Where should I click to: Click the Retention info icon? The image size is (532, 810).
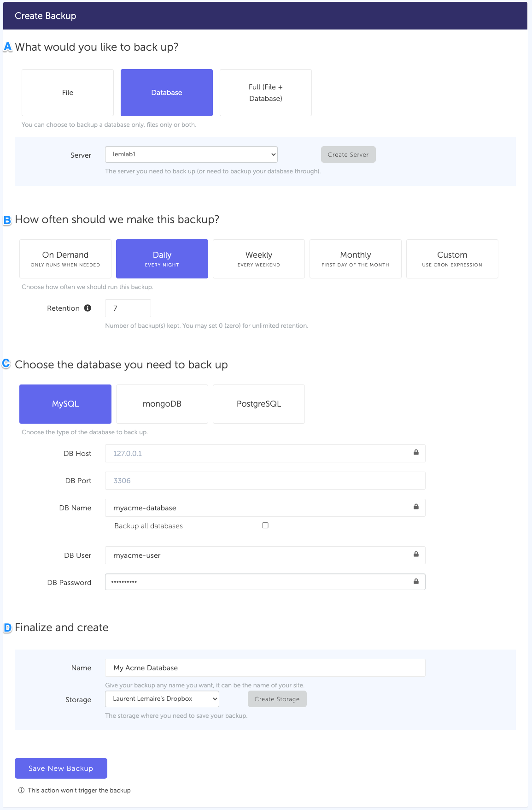[x=88, y=308]
